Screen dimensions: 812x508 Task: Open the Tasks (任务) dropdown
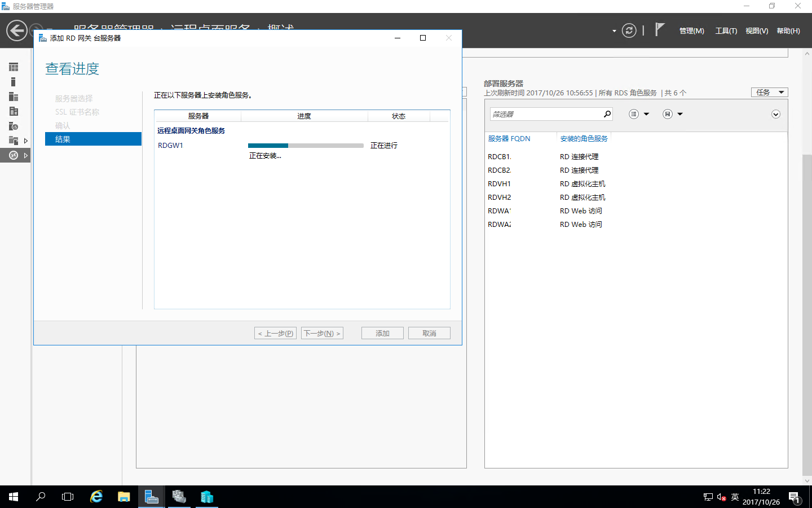[769, 92]
